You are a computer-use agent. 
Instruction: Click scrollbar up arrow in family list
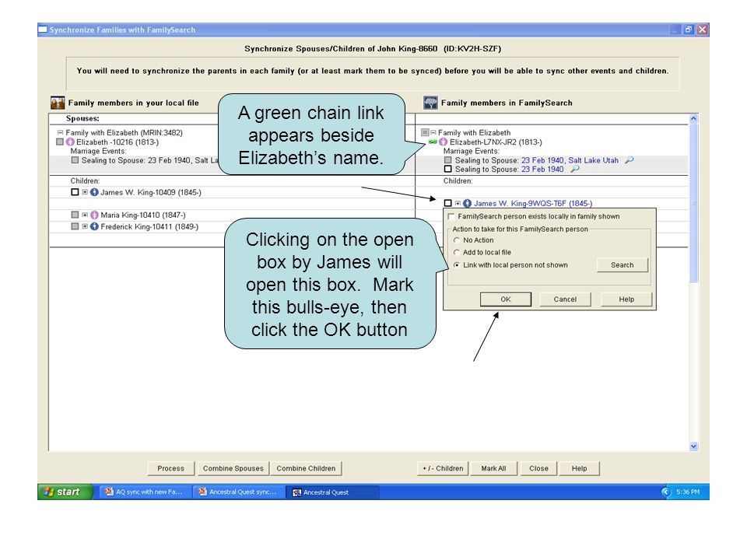point(693,118)
